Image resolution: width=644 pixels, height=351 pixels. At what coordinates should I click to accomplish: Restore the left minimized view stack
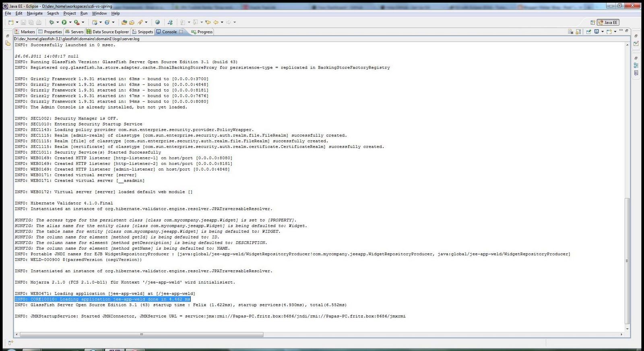(8, 36)
